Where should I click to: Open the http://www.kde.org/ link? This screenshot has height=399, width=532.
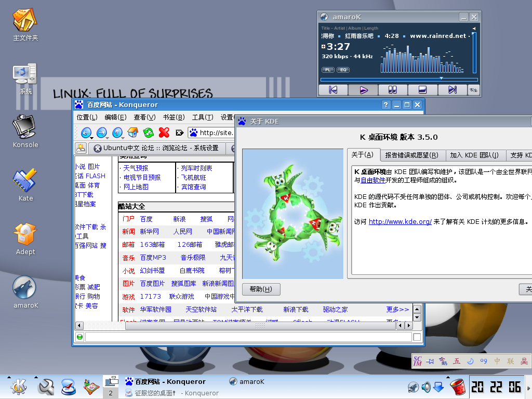tap(400, 221)
